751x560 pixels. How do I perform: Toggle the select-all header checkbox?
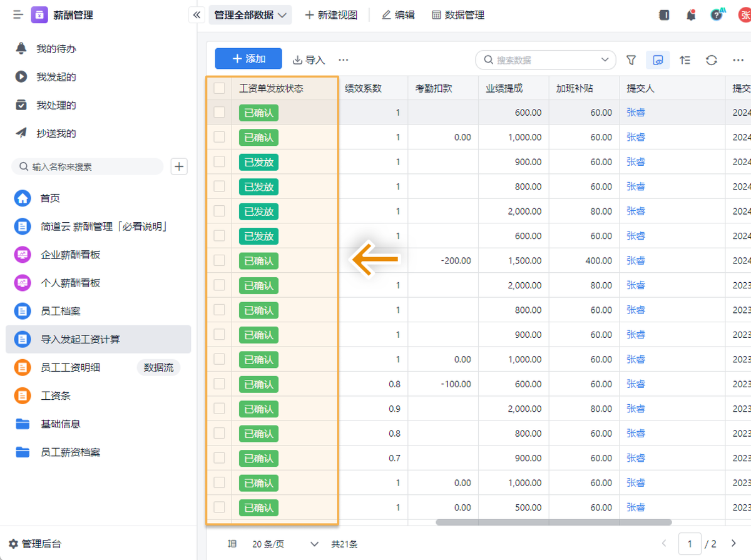(219, 88)
